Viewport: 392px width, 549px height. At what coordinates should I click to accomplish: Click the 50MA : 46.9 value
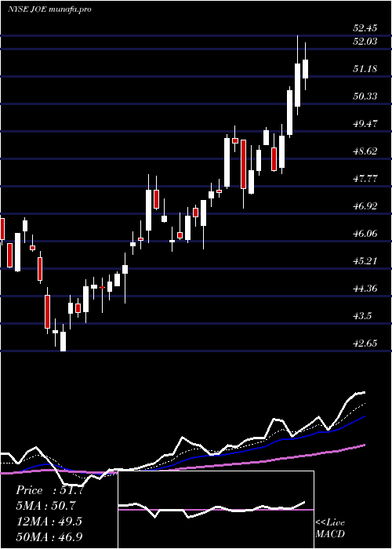coord(49,536)
